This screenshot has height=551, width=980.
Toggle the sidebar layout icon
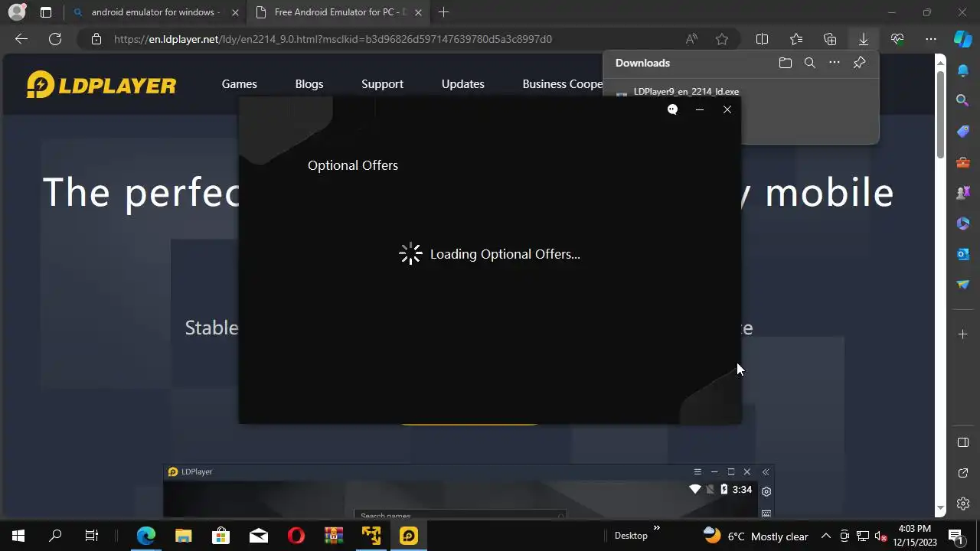(963, 442)
